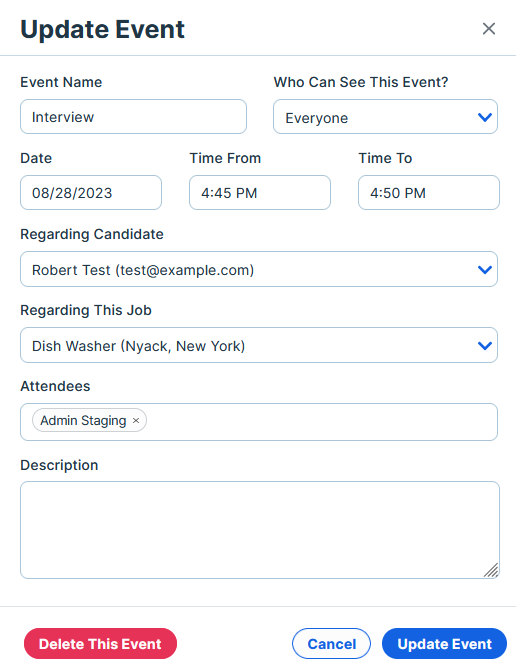Select the Time From field showing 4:45 PM
The image size is (516, 670).
[260, 192]
